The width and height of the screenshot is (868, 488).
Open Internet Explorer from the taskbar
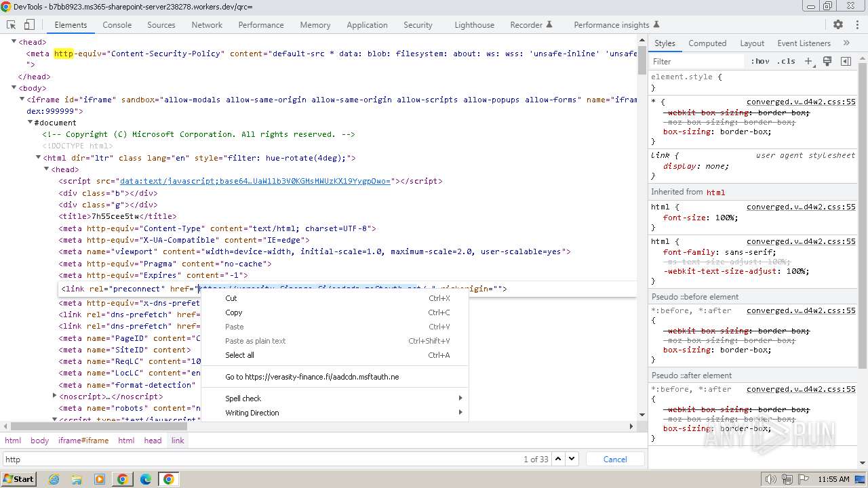(x=54, y=479)
